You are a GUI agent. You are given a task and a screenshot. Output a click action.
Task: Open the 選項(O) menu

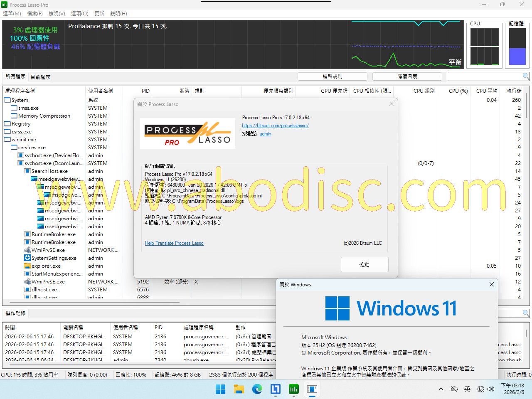tap(79, 14)
